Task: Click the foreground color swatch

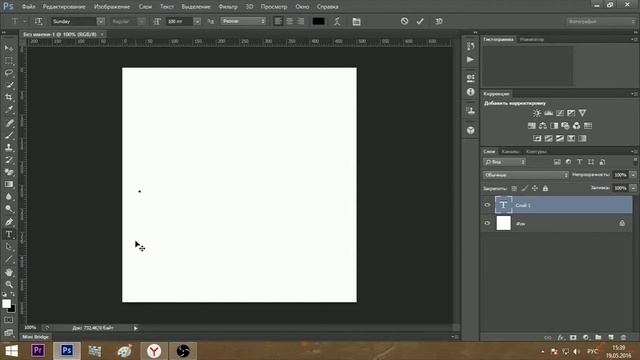Action: pyautogui.click(x=6, y=303)
